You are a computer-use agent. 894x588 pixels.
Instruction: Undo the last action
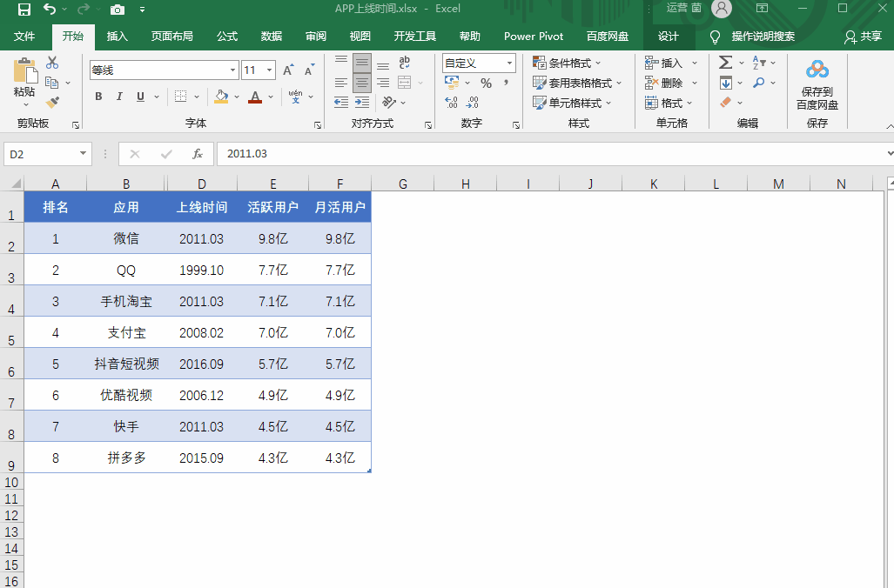click(x=50, y=9)
